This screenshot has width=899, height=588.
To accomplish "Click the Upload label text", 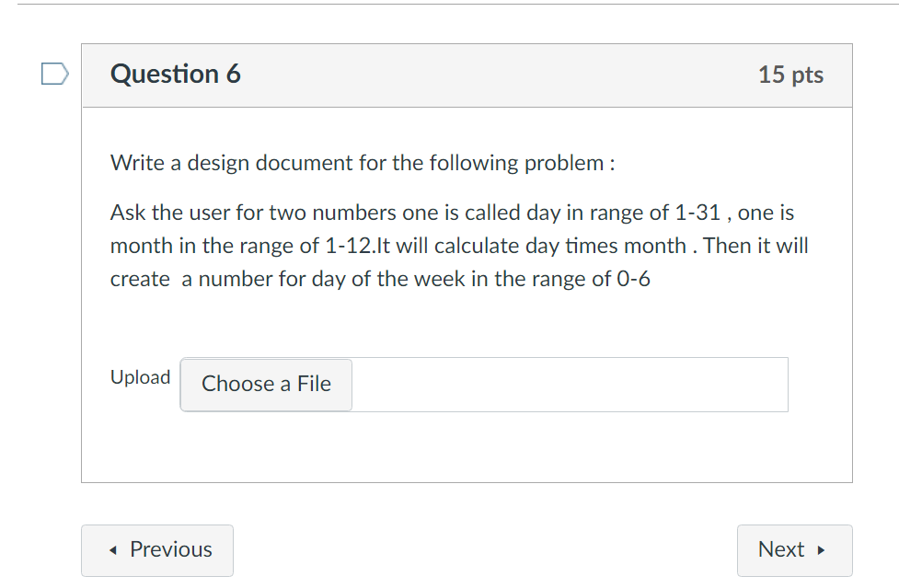I will coord(140,377).
